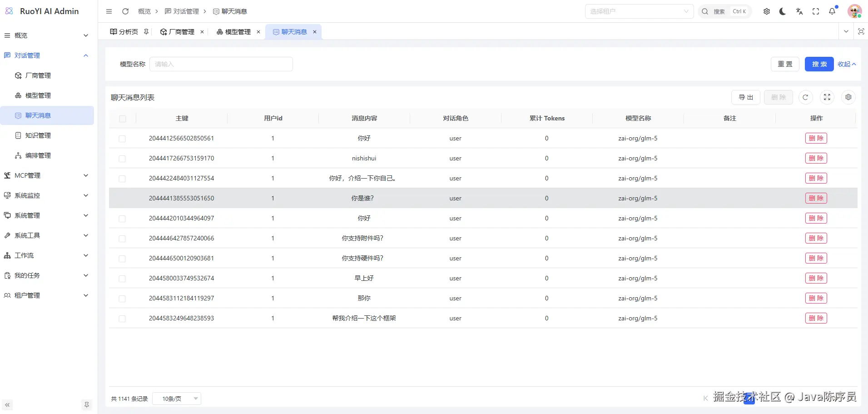Open the preferences gear in the top bar
This screenshot has width=868, height=414.
(x=767, y=11)
